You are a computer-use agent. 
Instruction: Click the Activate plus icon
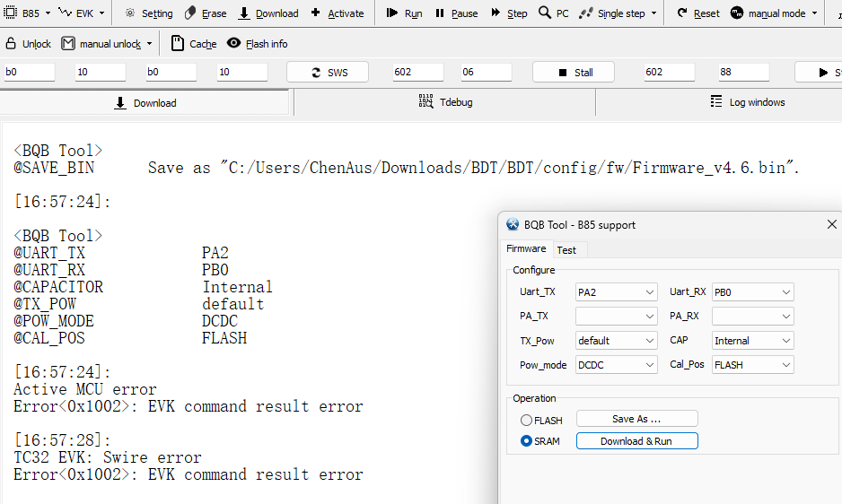pyautogui.click(x=315, y=13)
